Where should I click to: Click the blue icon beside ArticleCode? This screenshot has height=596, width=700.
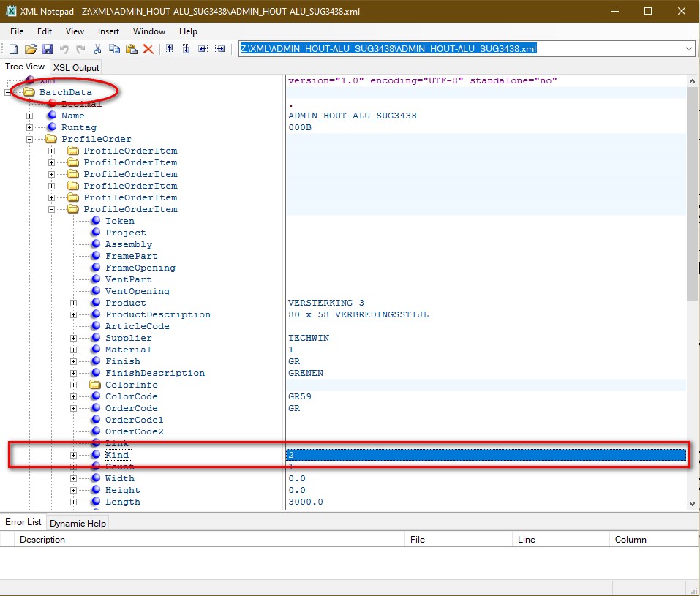click(96, 326)
